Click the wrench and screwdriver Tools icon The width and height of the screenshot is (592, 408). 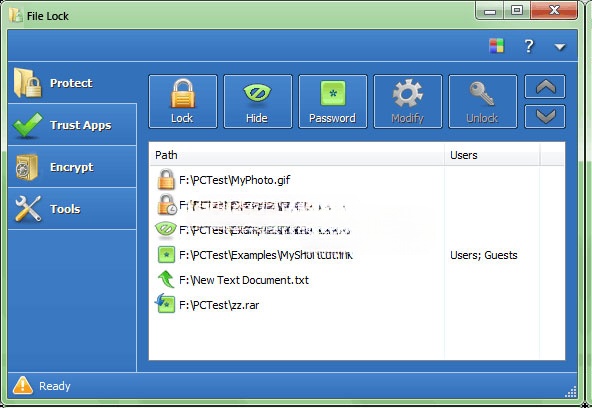click(x=28, y=209)
